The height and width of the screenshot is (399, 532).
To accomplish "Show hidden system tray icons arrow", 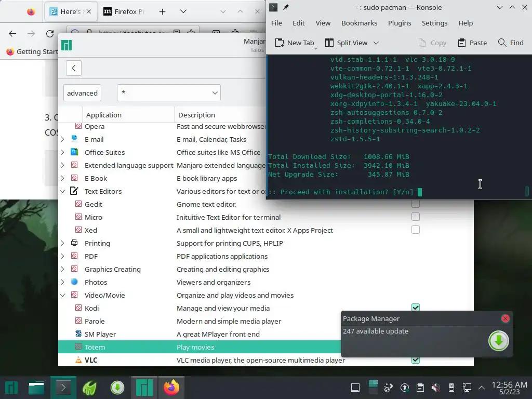I will pos(482,388).
